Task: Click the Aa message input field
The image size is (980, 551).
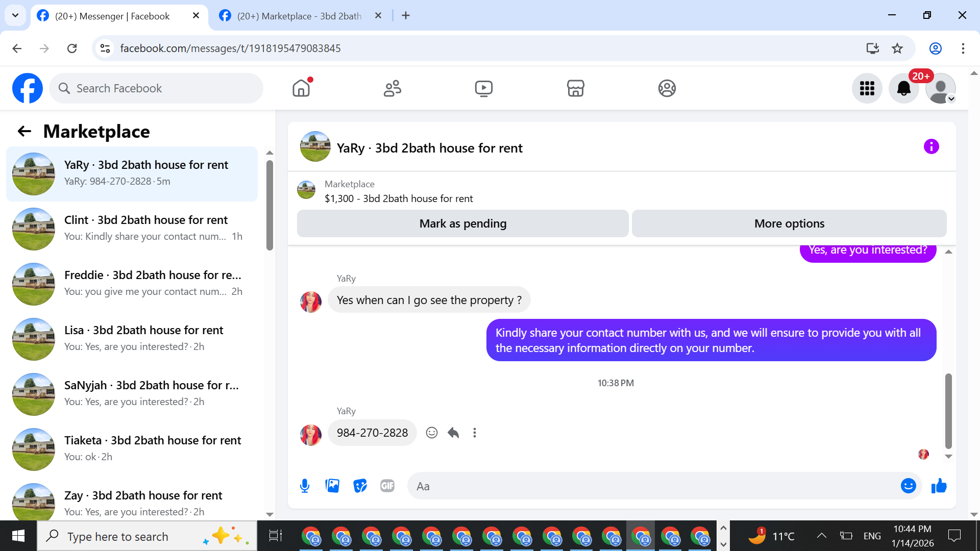Action: click(653, 486)
